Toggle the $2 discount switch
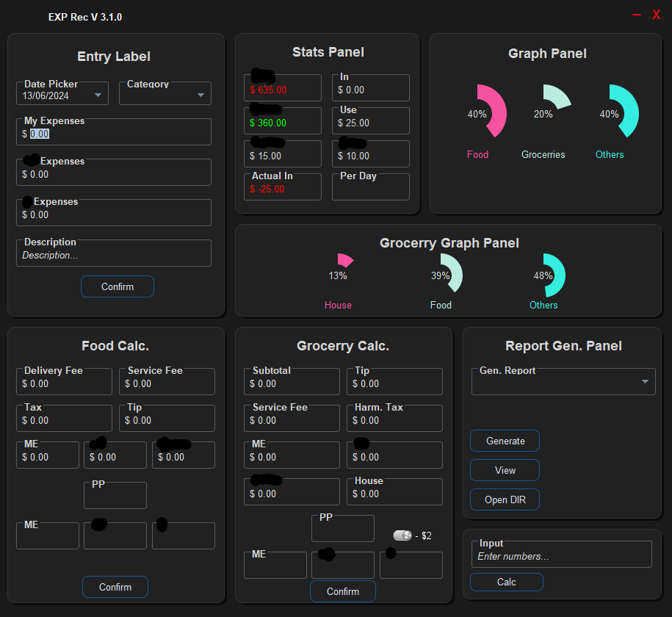Image resolution: width=672 pixels, height=617 pixels. tap(402, 535)
